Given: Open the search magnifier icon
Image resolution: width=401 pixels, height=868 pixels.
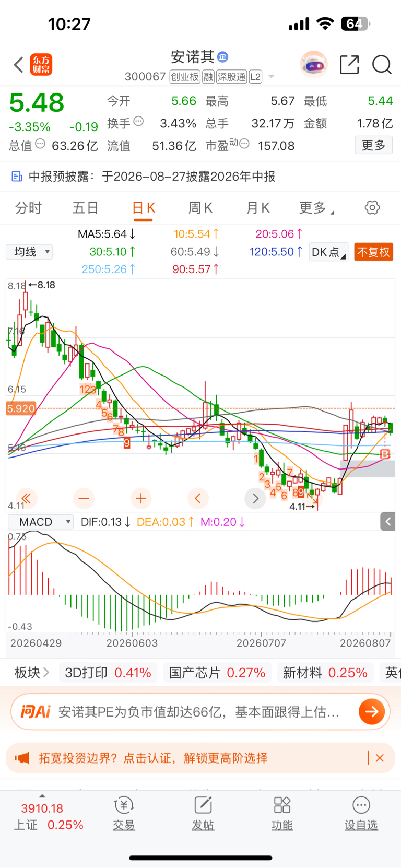Looking at the screenshot, I should pos(382,65).
